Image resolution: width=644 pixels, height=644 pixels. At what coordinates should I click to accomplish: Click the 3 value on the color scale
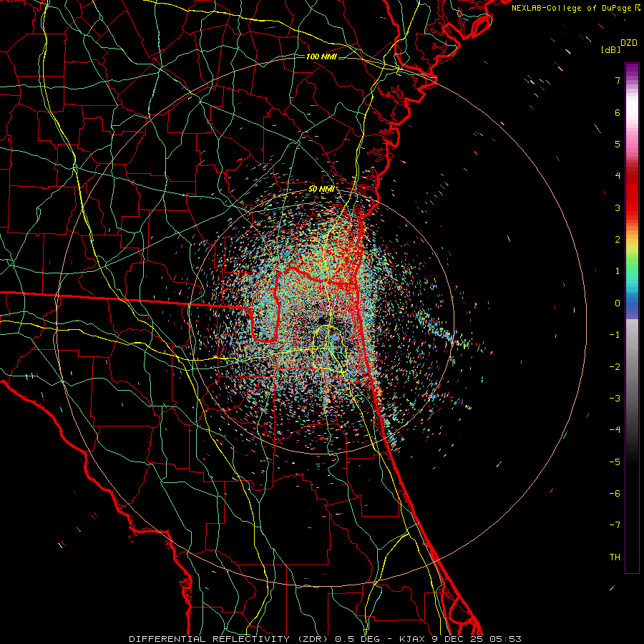[618, 208]
